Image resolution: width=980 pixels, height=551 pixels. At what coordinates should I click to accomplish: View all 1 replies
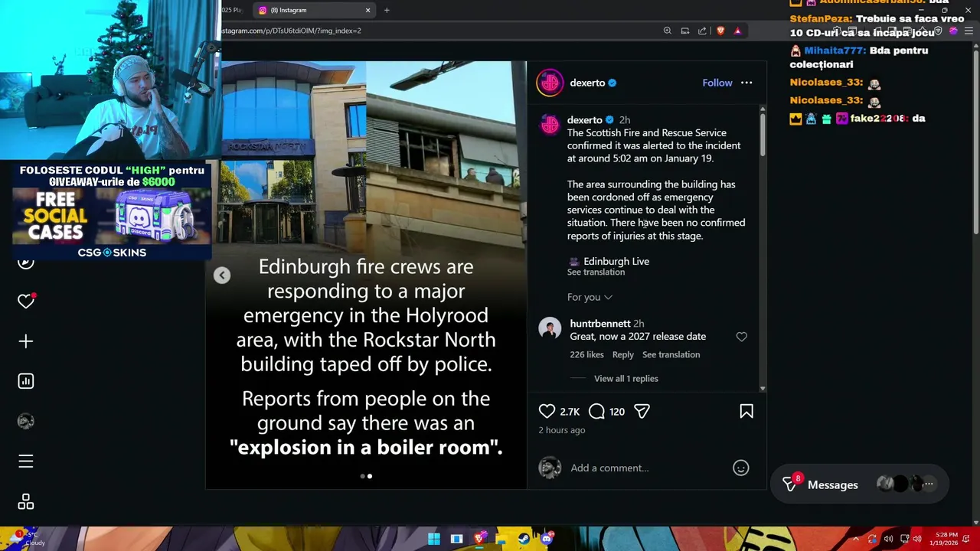click(x=626, y=379)
